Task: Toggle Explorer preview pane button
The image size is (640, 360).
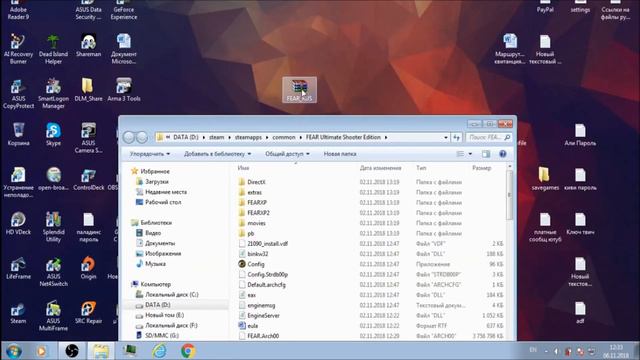Action: [486, 154]
